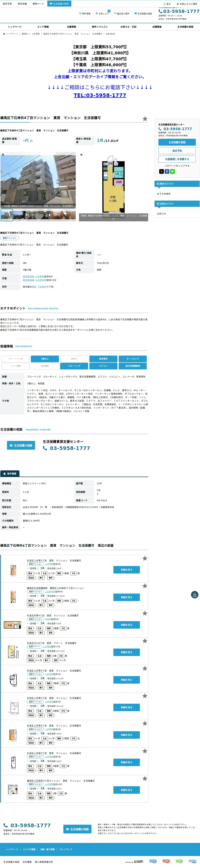The height and width of the screenshot is (868, 200).
Task: Click the LINE share icon
Action: point(172,171)
